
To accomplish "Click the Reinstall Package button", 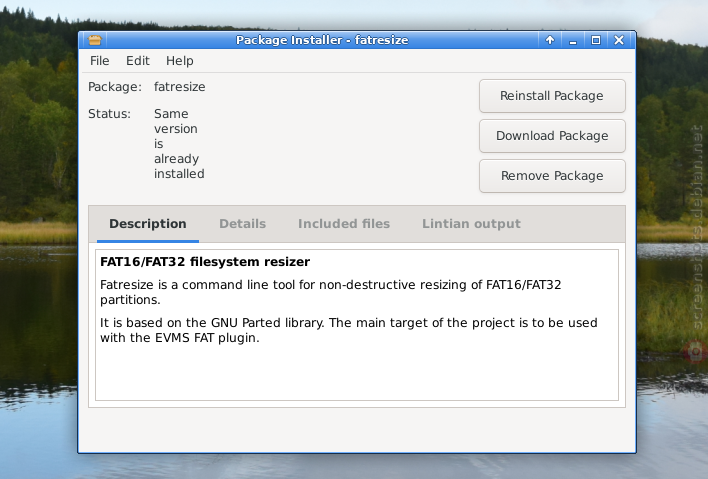I will tap(552, 96).
